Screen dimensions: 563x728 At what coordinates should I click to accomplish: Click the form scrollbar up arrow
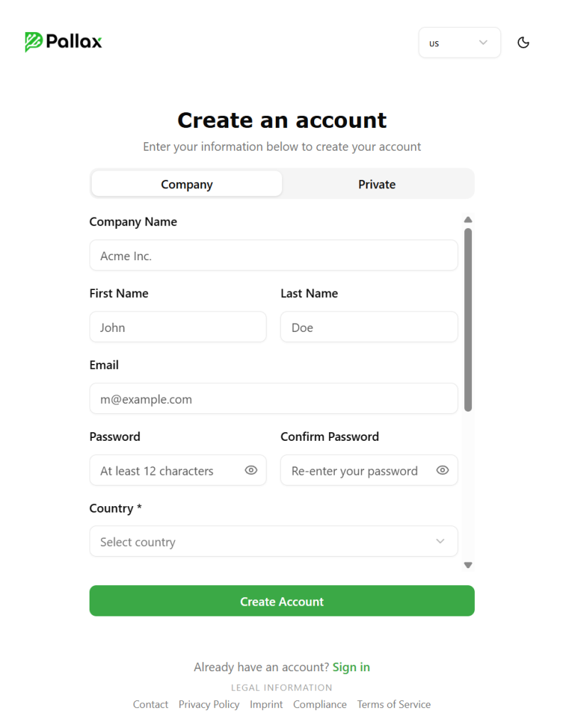468,220
